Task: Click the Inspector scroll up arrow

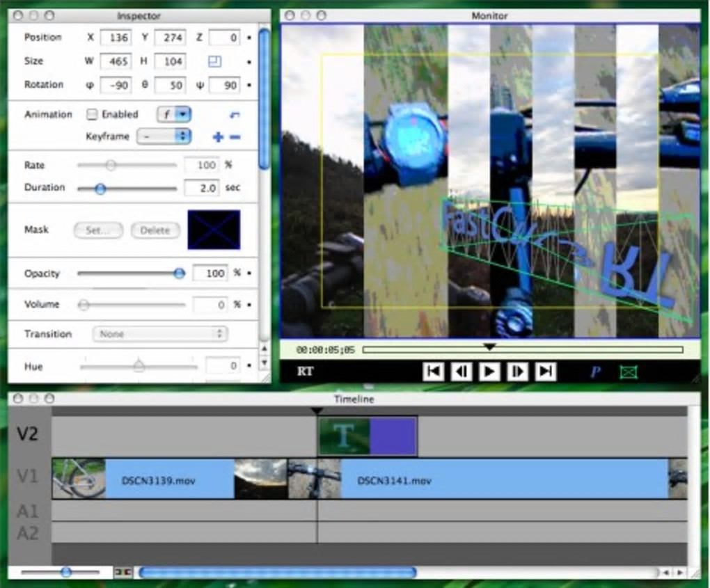Action: tap(265, 349)
